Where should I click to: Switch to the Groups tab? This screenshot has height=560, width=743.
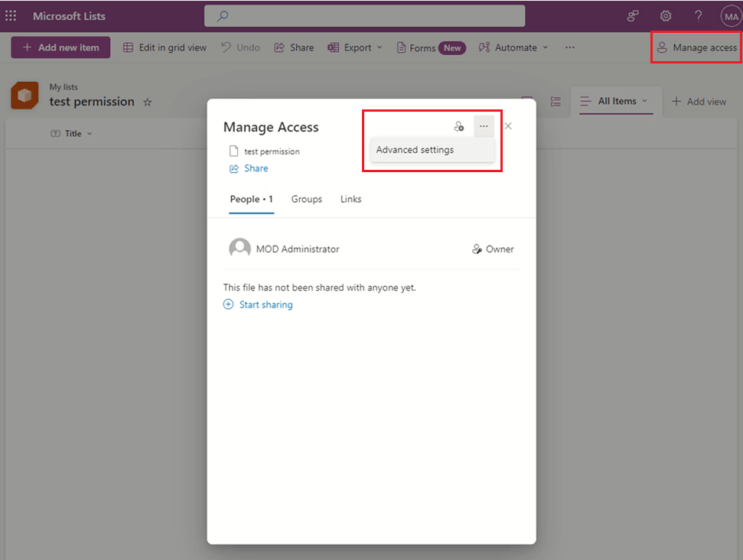(x=306, y=199)
